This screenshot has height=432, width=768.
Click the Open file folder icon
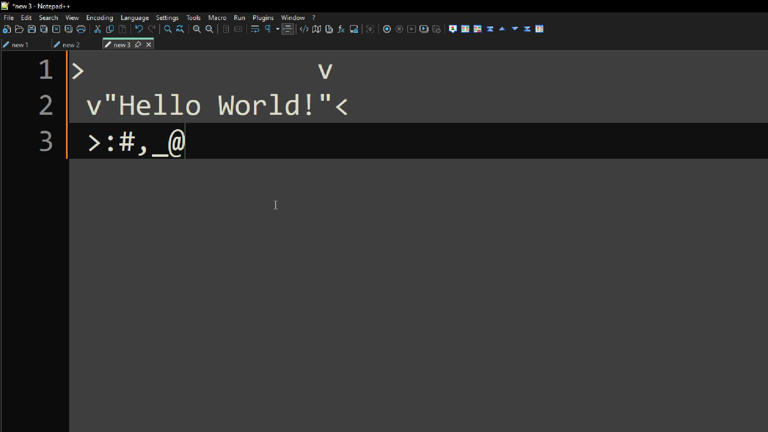tap(19, 29)
